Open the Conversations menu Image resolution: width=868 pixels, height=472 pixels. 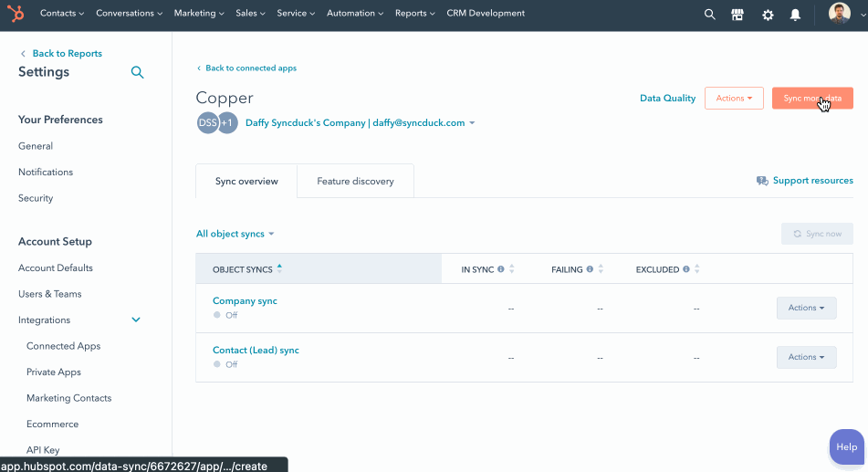pyautogui.click(x=129, y=14)
